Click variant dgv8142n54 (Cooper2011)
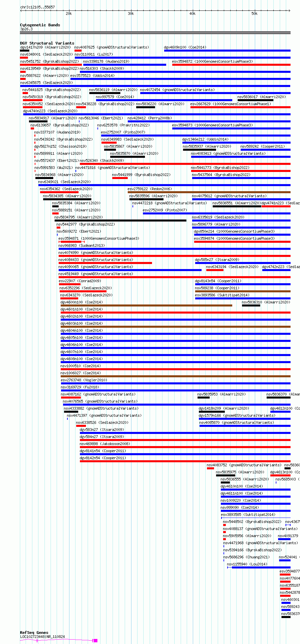This screenshot has width=300, height=644. point(103,458)
